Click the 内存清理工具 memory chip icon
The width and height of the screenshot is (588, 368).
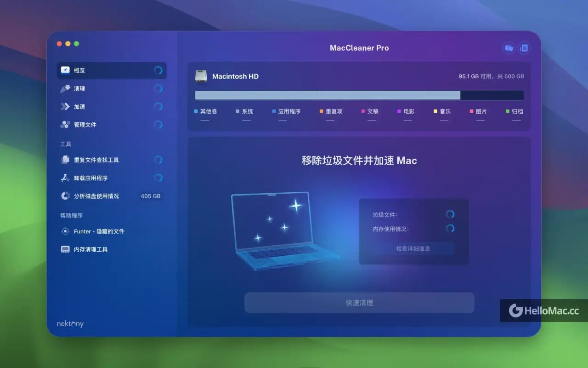tap(65, 249)
